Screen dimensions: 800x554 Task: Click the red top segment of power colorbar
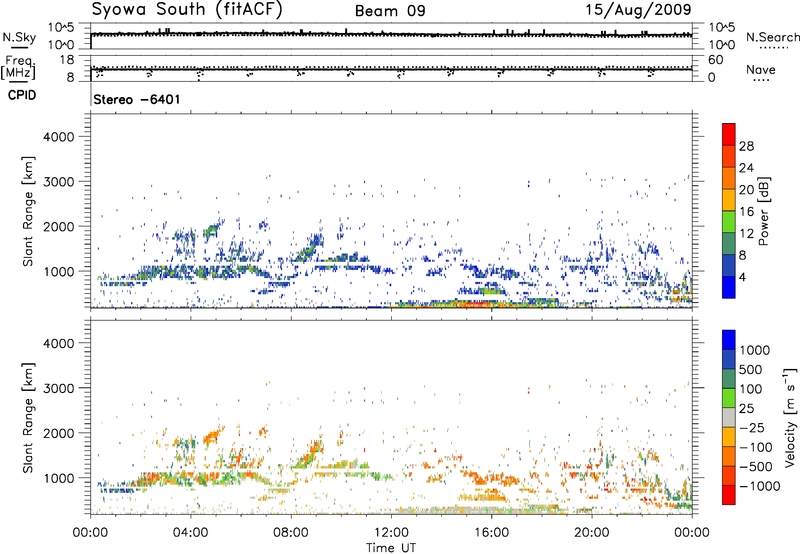(x=729, y=134)
